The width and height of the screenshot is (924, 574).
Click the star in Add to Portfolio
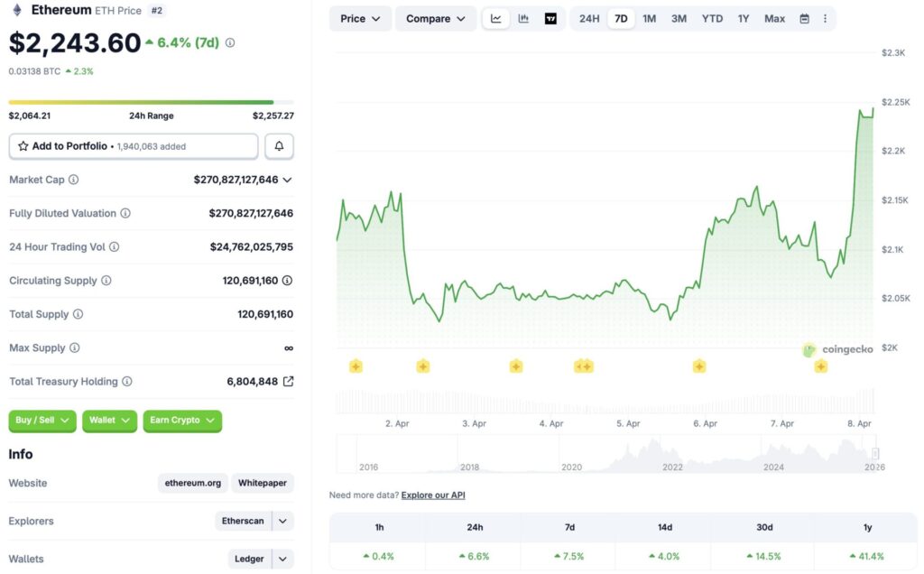(x=22, y=145)
